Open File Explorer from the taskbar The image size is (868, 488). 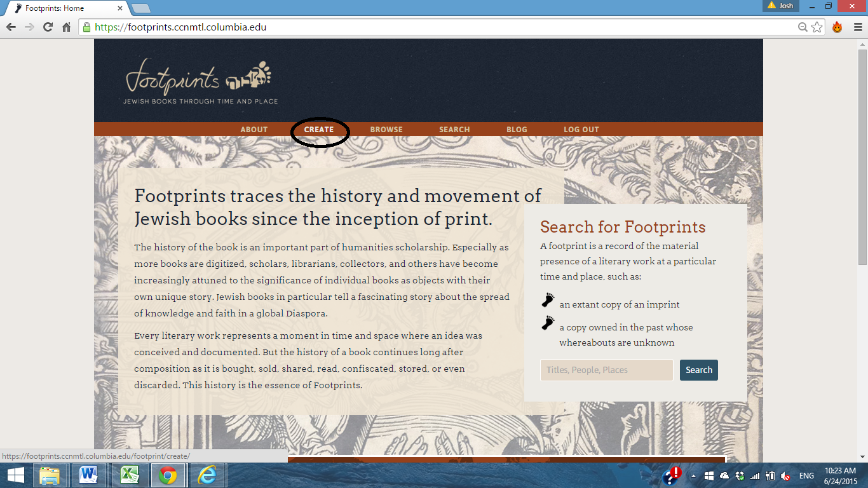[50, 475]
